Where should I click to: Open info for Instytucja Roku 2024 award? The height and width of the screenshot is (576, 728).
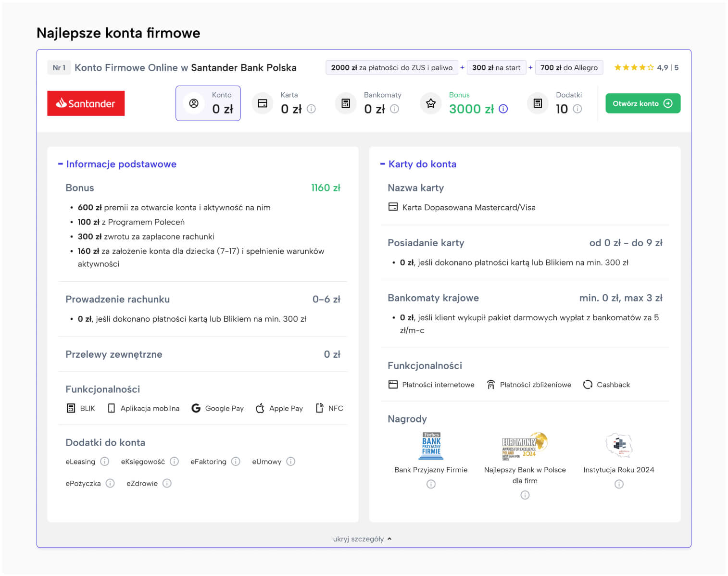click(x=619, y=484)
